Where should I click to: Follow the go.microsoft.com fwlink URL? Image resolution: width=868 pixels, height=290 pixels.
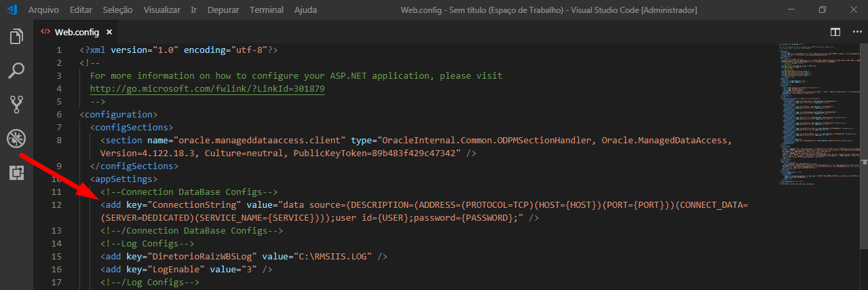click(x=207, y=89)
